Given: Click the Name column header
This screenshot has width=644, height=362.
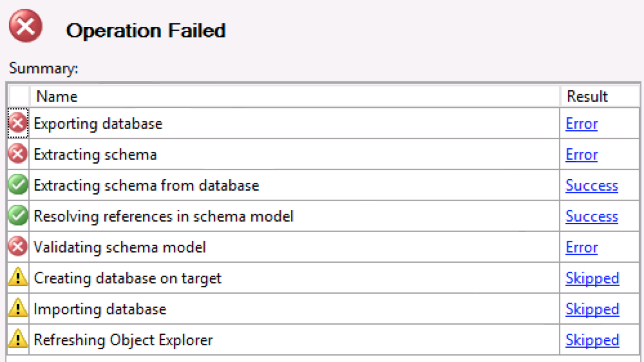Looking at the screenshot, I should [x=57, y=97].
